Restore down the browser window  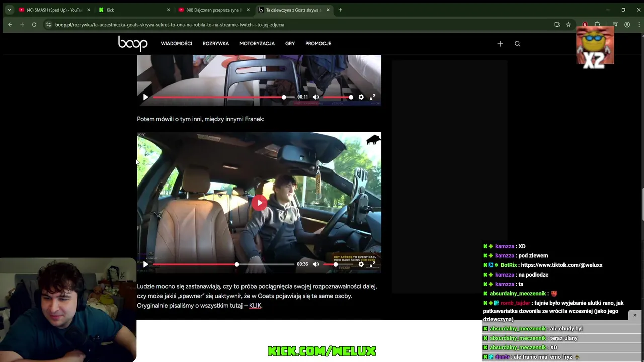(x=623, y=10)
